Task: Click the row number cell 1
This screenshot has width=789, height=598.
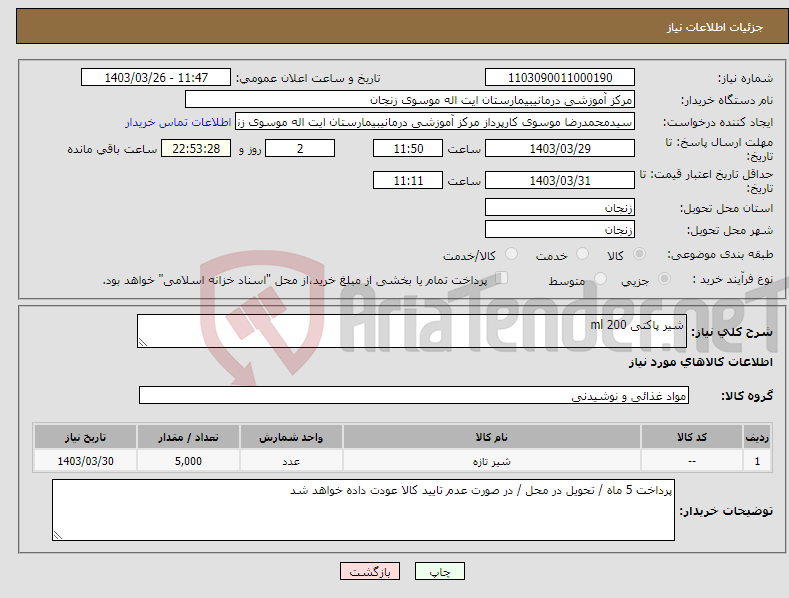Action: point(757,461)
